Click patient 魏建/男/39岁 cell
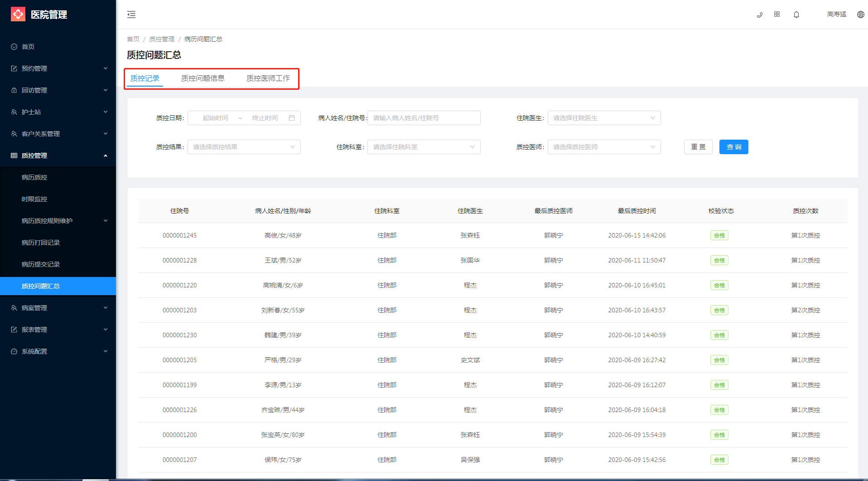Screen dimensions: 868x481 pyautogui.click(x=283, y=335)
